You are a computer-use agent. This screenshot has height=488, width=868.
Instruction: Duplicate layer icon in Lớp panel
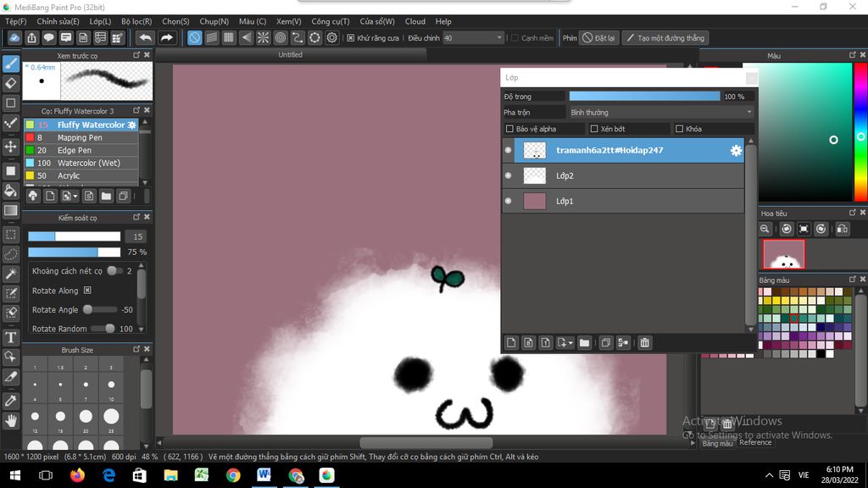(605, 343)
